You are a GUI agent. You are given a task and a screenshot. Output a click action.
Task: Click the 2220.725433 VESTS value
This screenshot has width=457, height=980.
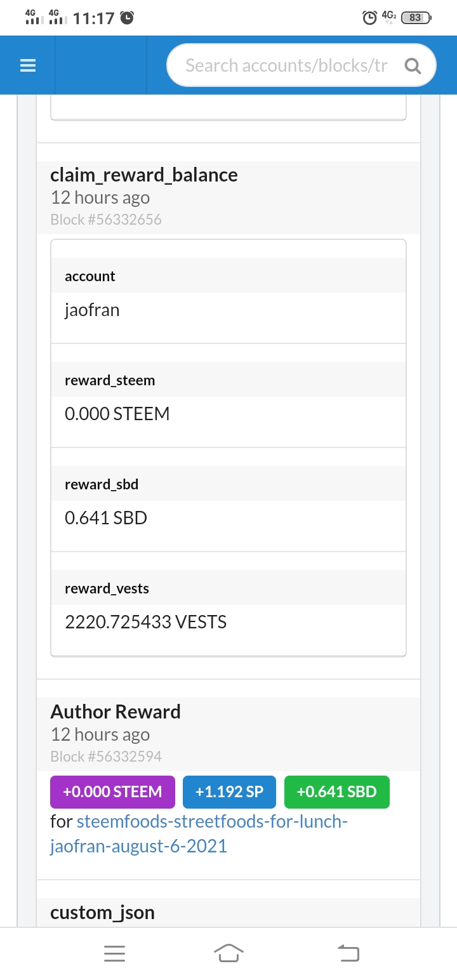(145, 622)
